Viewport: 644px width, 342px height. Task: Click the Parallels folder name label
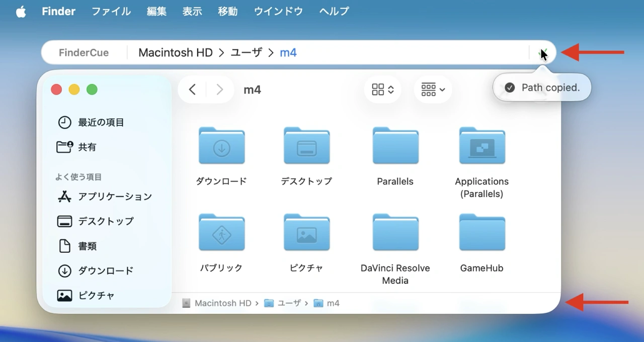point(395,181)
